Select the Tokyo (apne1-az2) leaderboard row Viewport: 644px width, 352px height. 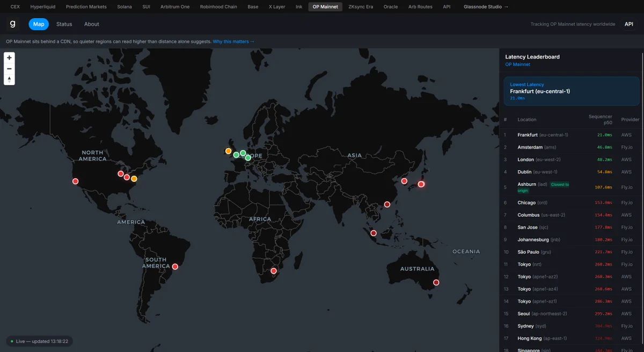(x=572, y=276)
